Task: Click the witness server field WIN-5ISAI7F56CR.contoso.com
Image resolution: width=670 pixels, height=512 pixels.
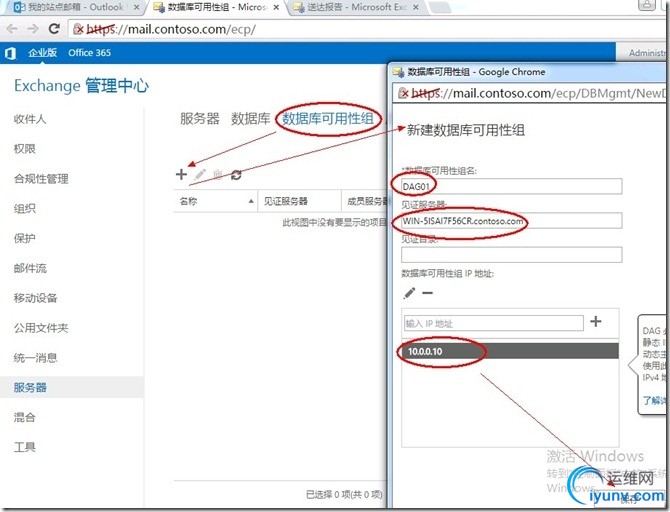Action: (x=511, y=221)
